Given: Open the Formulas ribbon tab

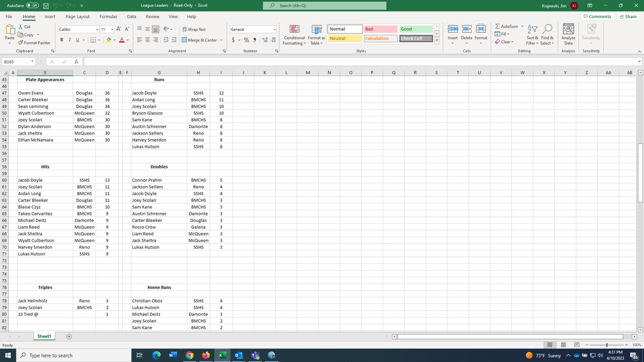Looking at the screenshot, I should pos(108,17).
